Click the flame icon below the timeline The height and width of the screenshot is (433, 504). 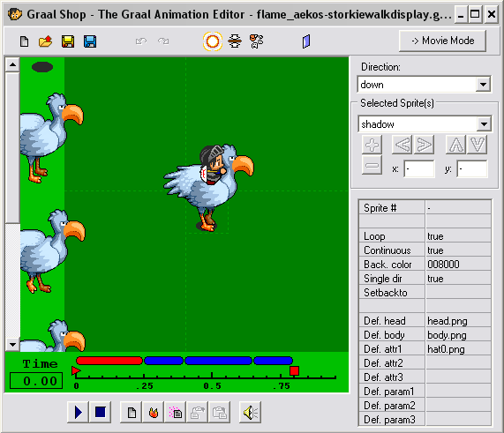(x=154, y=412)
